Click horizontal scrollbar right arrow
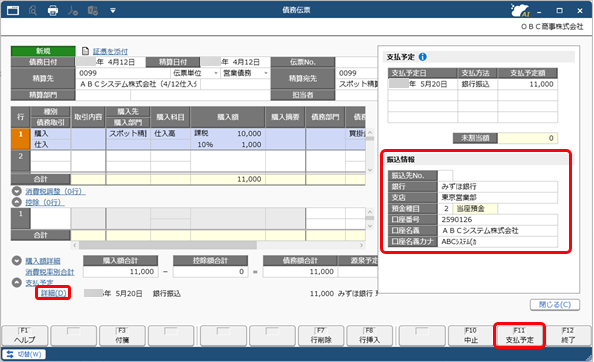The height and width of the screenshot is (362, 594). 362,245
